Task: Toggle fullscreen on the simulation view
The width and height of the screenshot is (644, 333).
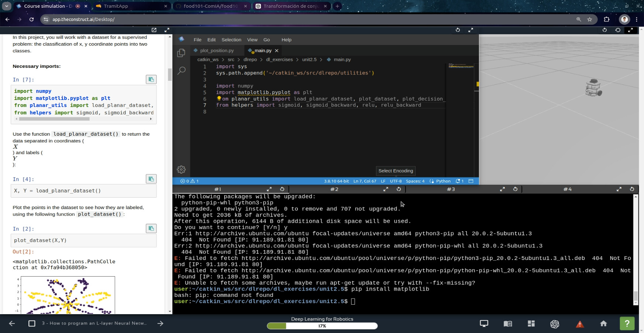Action: coord(630,30)
